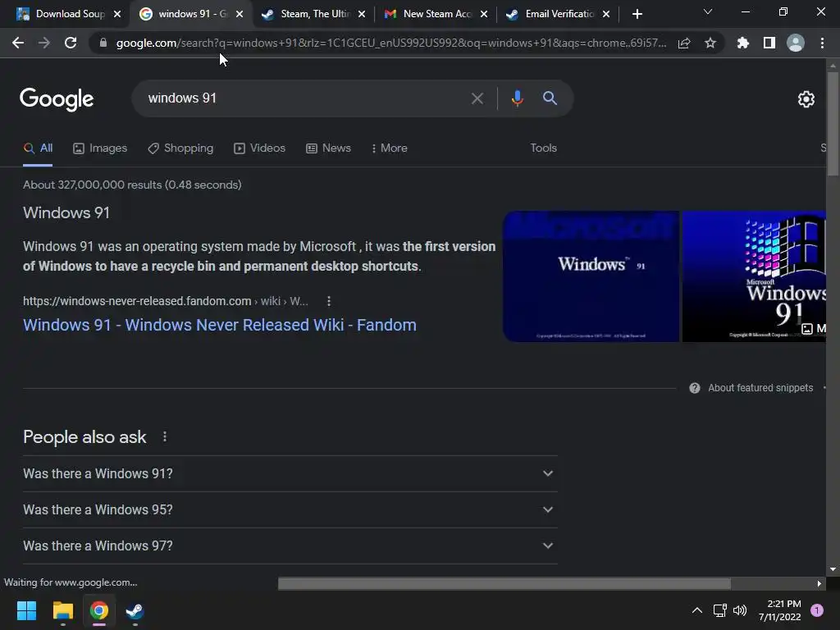Click the Chrome address bar URL
Screen dimensions: 840x630
click(x=391, y=43)
